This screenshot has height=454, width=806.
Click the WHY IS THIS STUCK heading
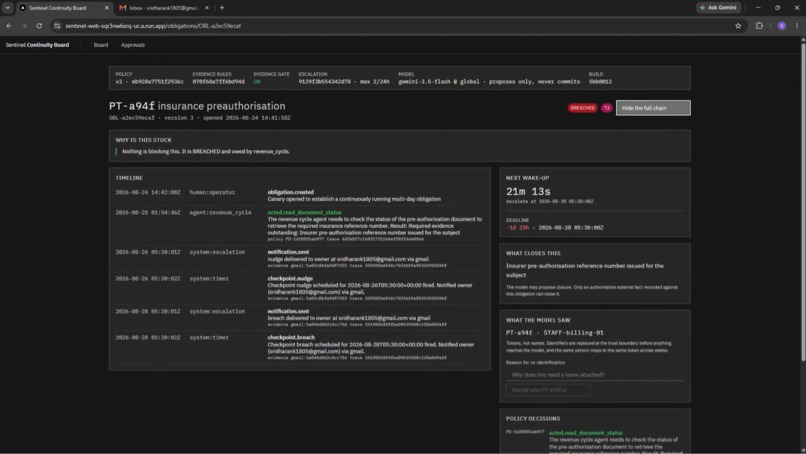[143, 140]
